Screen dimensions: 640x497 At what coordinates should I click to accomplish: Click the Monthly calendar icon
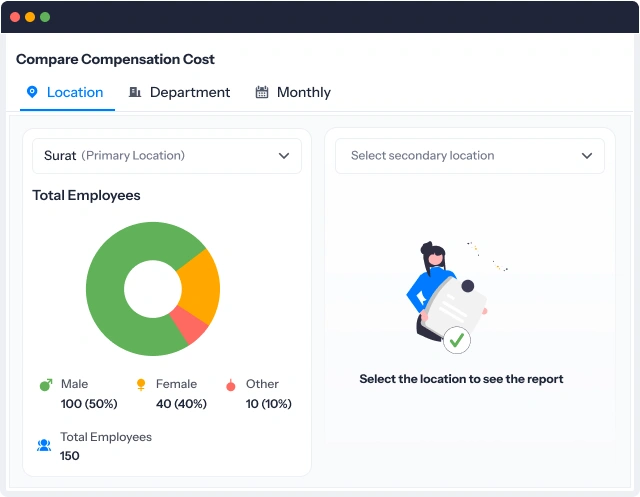(262, 92)
